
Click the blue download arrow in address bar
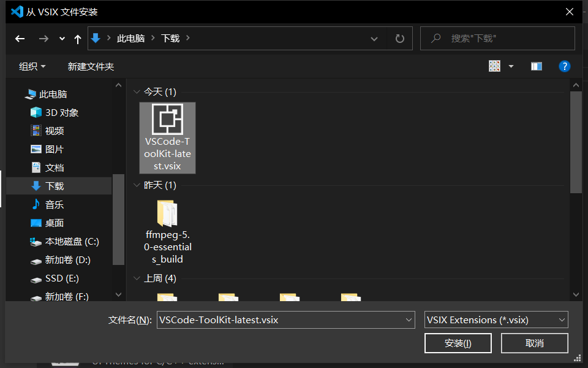pyautogui.click(x=96, y=38)
